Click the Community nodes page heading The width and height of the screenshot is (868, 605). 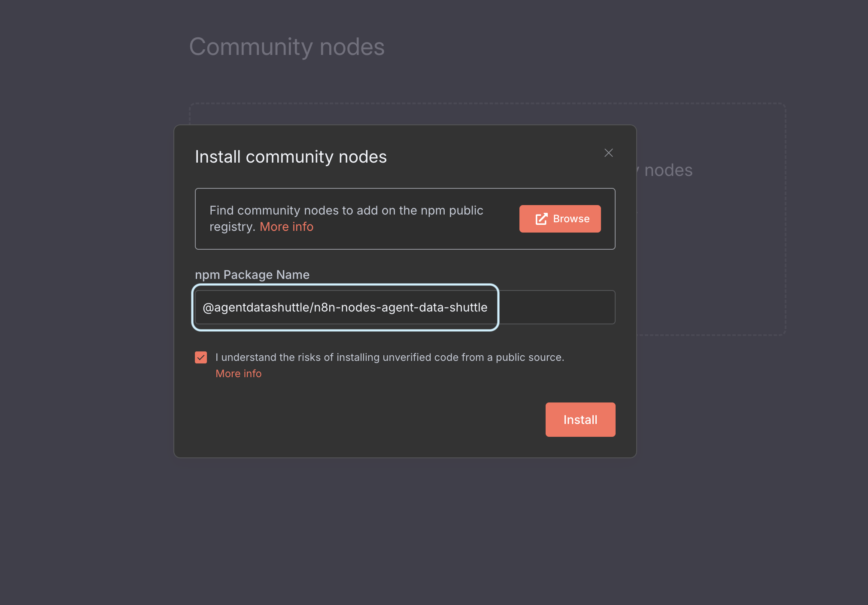287,47
